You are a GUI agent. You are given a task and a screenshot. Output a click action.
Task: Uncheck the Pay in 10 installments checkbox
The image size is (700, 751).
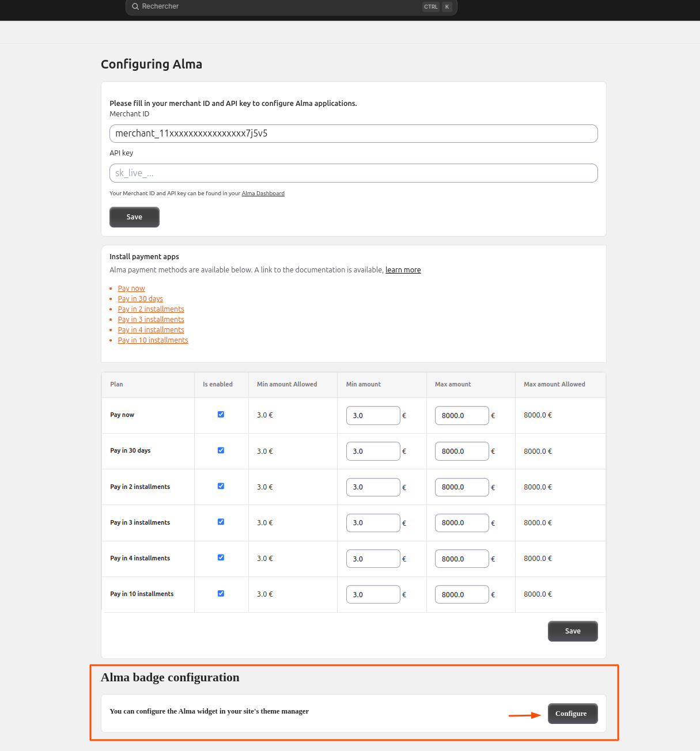(221, 593)
